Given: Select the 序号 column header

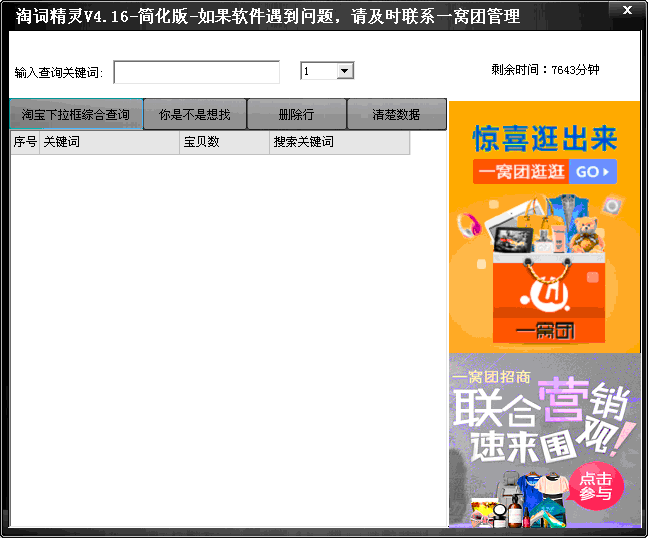Looking at the screenshot, I should click(24, 143).
